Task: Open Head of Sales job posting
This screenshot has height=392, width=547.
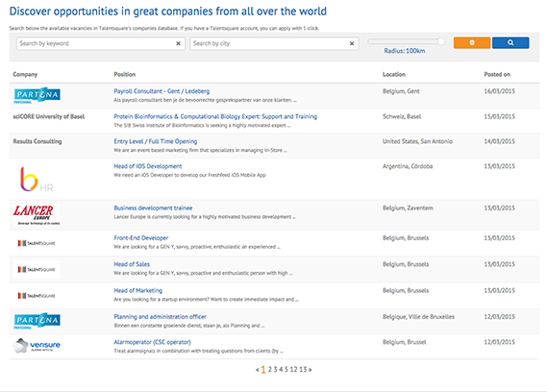Action: [x=132, y=264]
